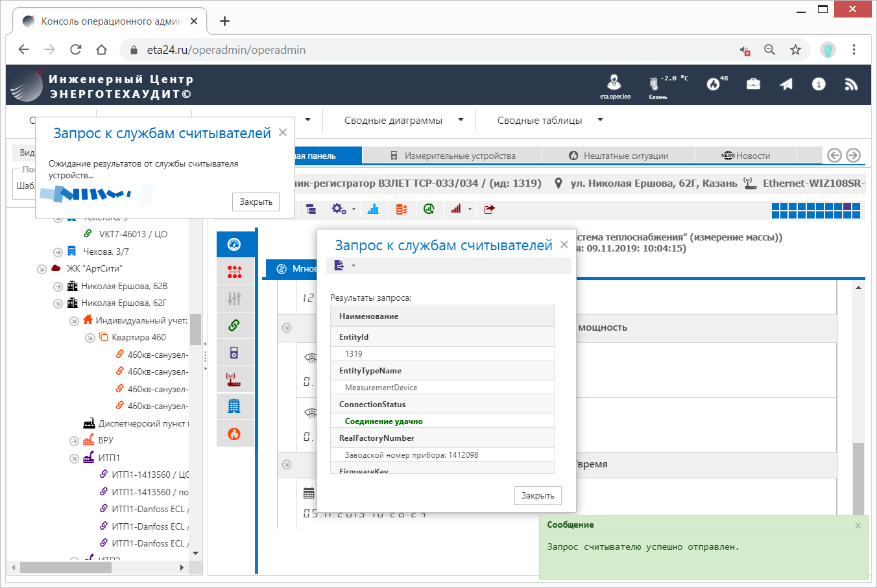Screen dimensions: 877x588
Task: Open the Сводные таблицы dropdown menu
Action: [x=549, y=121]
